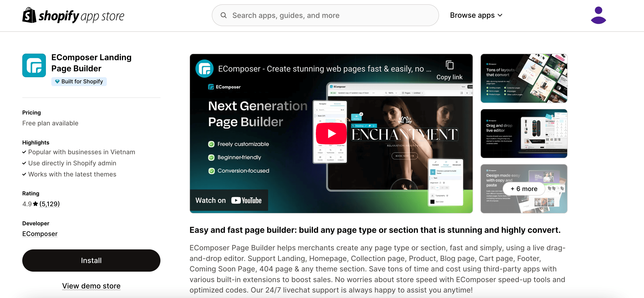Open the View demo store link
644x298 pixels.
pos(91,286)
